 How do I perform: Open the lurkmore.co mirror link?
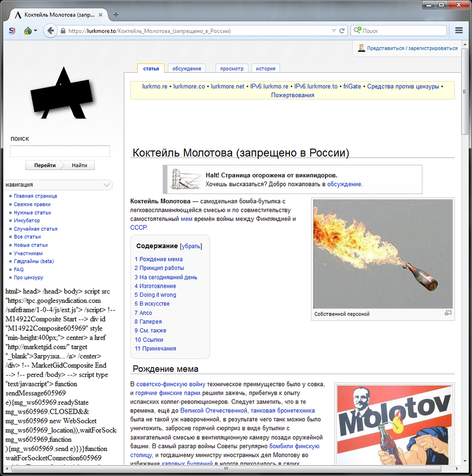click(189, 86)
